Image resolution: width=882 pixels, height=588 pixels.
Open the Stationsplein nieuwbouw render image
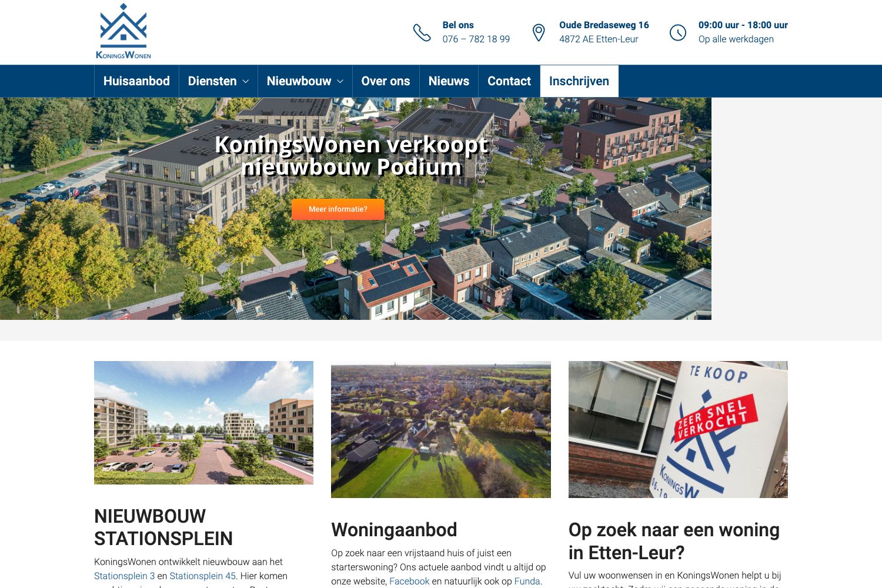203,423
